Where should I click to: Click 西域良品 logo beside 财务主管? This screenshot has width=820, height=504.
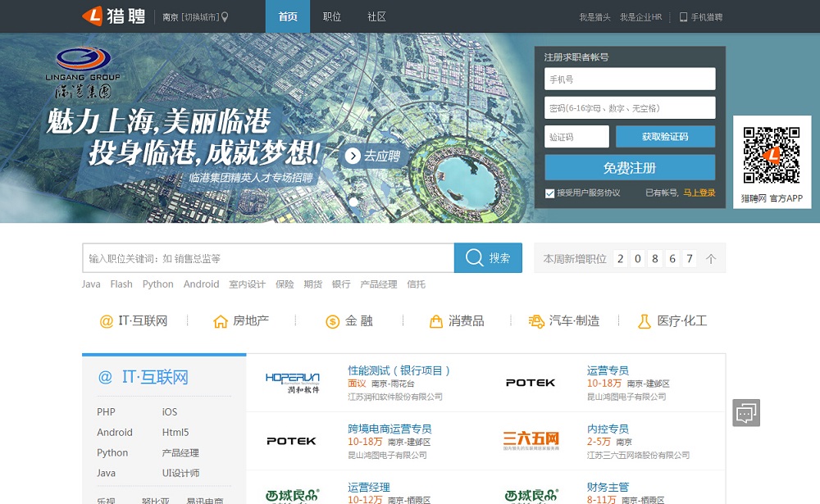coord(531,496)
